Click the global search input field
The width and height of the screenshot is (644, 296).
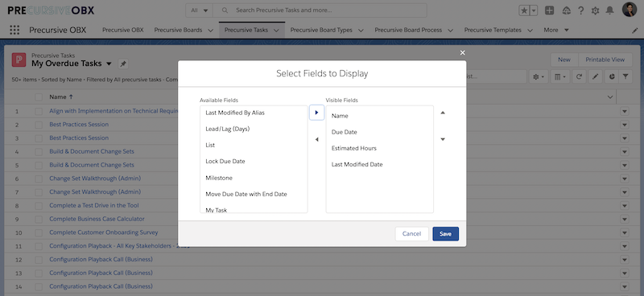[320, 10]
